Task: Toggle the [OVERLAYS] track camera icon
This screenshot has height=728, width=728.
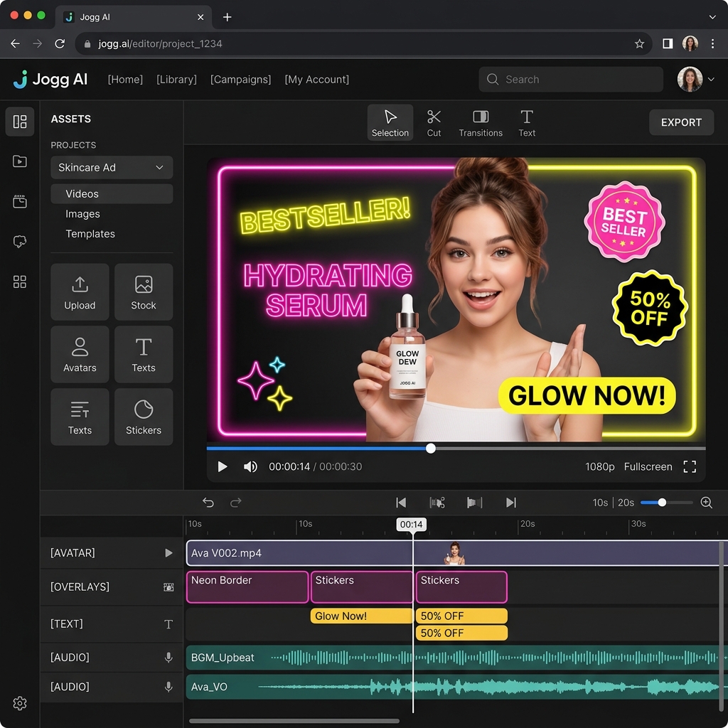Action: coord(168,587)
